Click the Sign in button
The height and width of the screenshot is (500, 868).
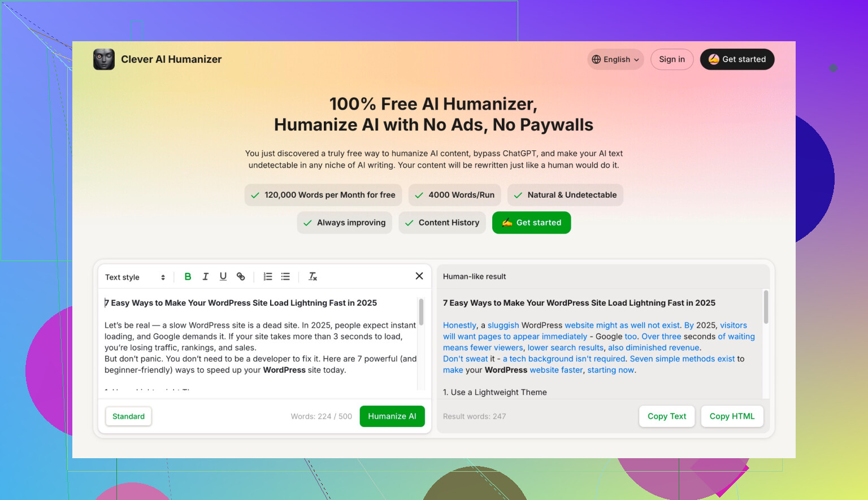(672, 59)
